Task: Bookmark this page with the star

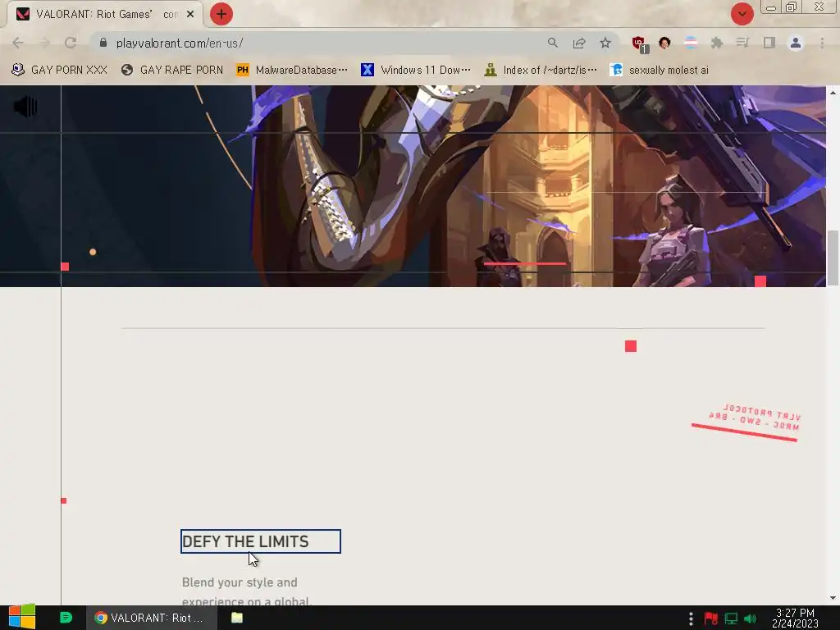Action: 605,43
